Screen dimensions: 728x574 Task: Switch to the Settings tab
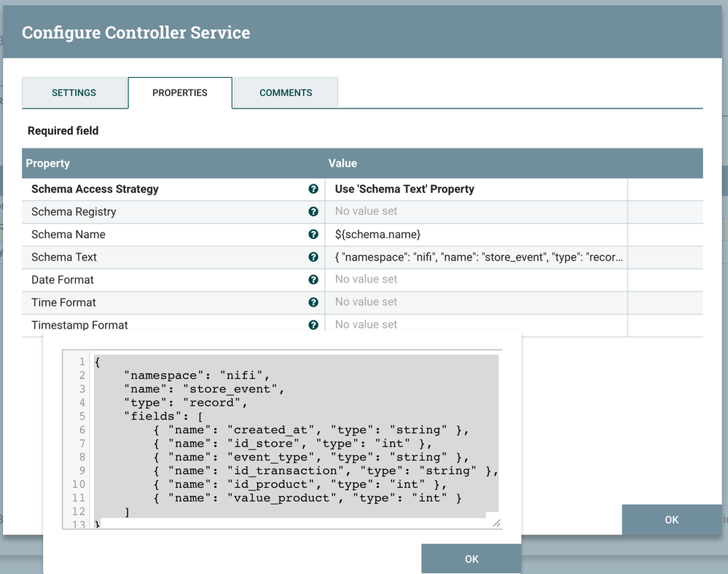point(74,93)
